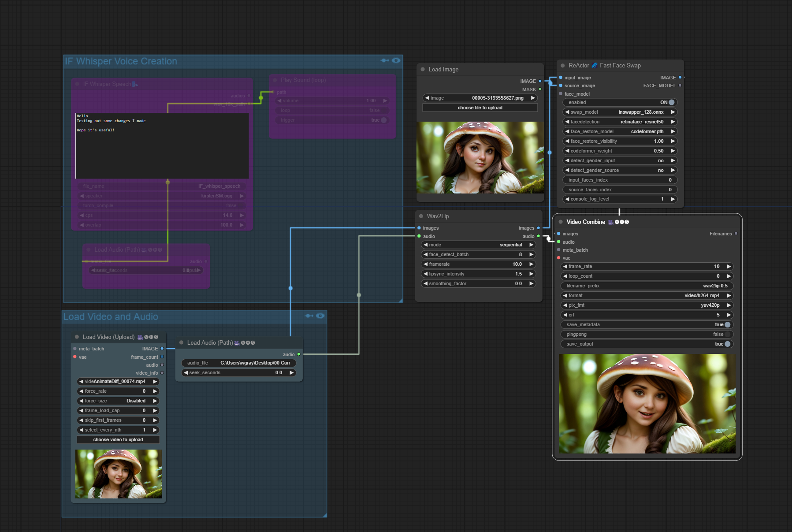The height and width of the screenshot is (532, 792).
Task: Click the IMAGE output port on Load Image
Action: (x=540, y=81)
